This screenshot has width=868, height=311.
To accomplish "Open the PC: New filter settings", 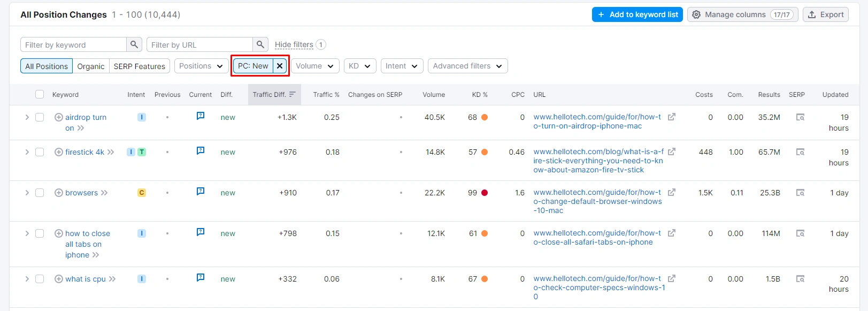I will pyautogui.click(x=253, y=66).
